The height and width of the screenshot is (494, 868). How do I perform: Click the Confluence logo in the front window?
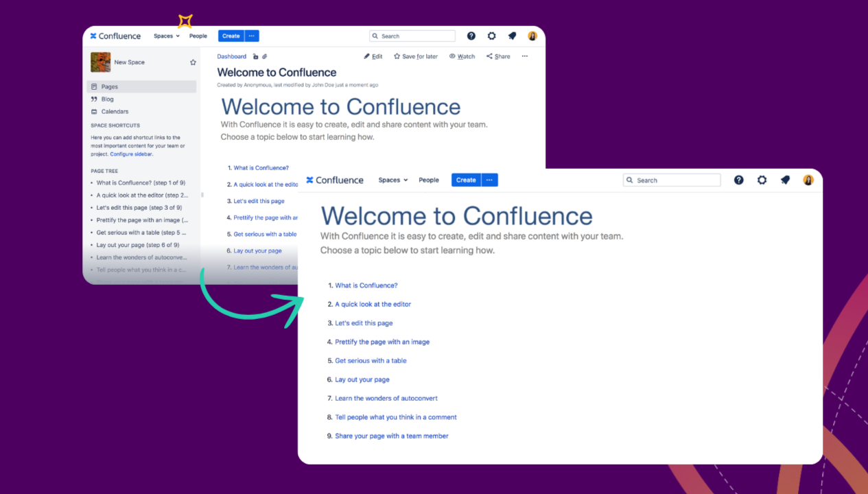[335, 180]
